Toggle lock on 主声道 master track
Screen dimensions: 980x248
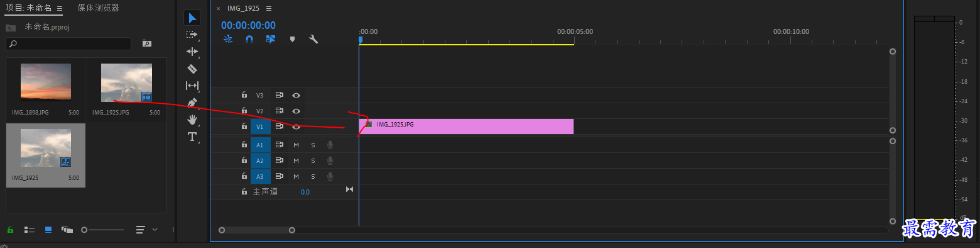(244, 191)
